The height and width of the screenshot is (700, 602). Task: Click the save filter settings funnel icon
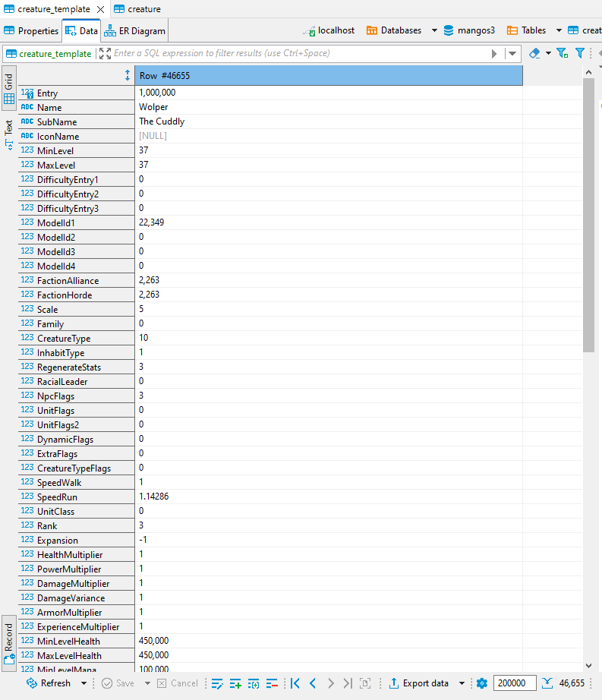pos(563,54)
